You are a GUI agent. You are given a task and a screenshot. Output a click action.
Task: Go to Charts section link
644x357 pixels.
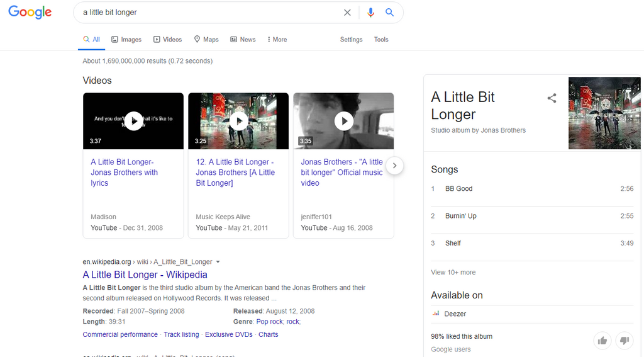pos(268,334)
